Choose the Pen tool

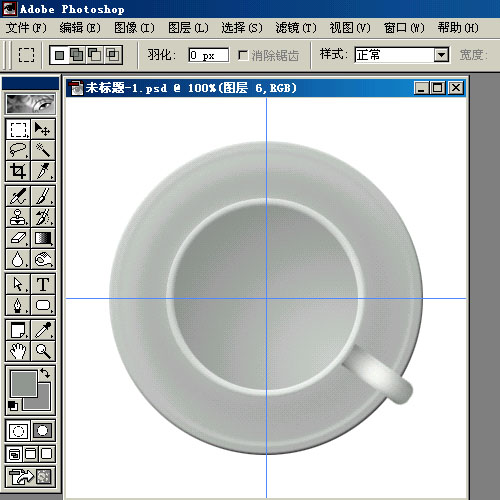pos(18,305)
